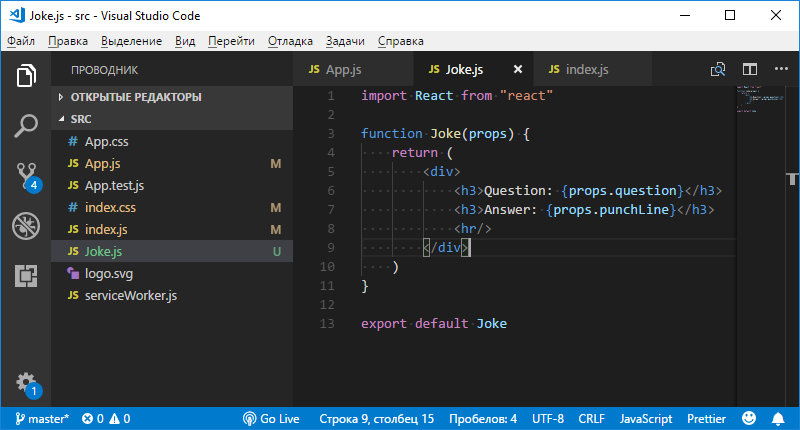
Task: Click the Open Changes editor icon
Action: (x=718, y=70)
